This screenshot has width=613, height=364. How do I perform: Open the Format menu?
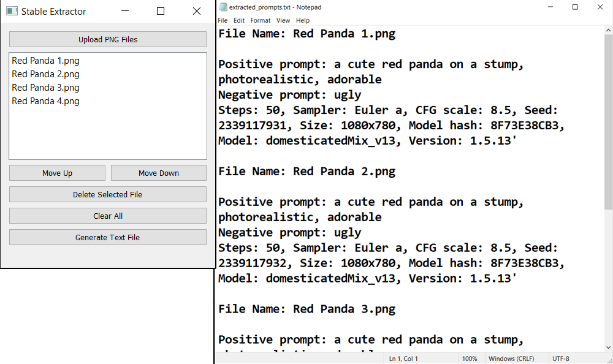pyautogui.click(x=261, y=20)
